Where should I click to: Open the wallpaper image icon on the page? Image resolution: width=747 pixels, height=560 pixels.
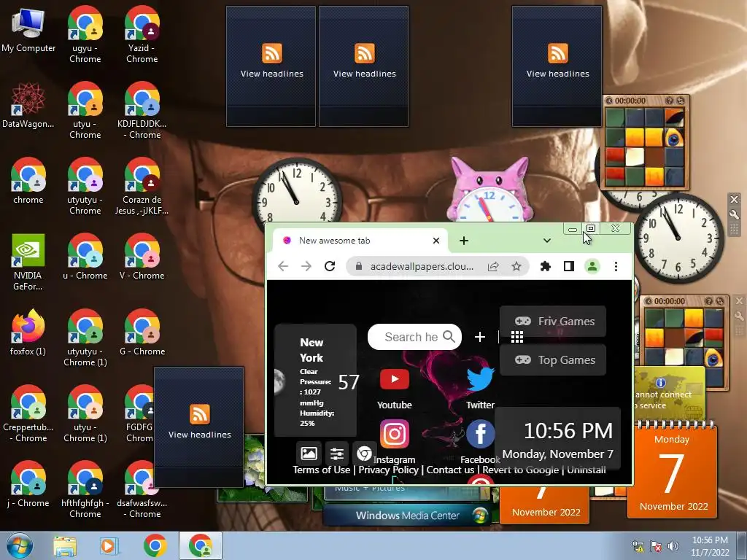point(309,454)
